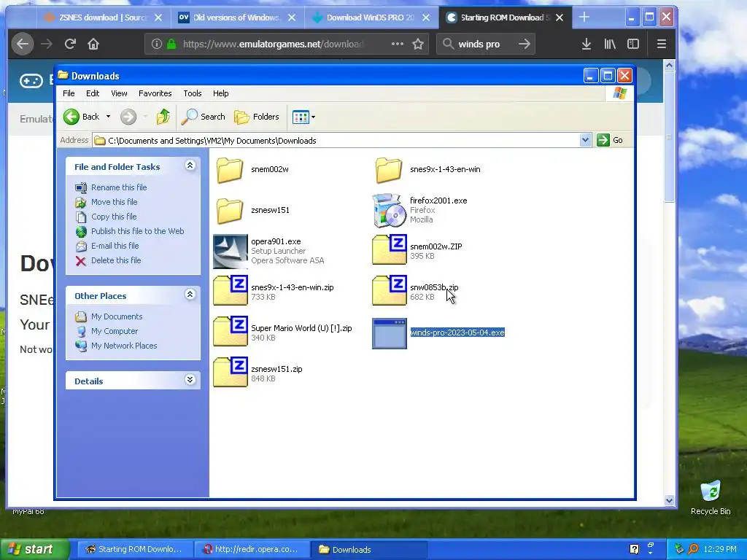Click Firefox back arrow

pyautogui.click(x=23, y=44)
